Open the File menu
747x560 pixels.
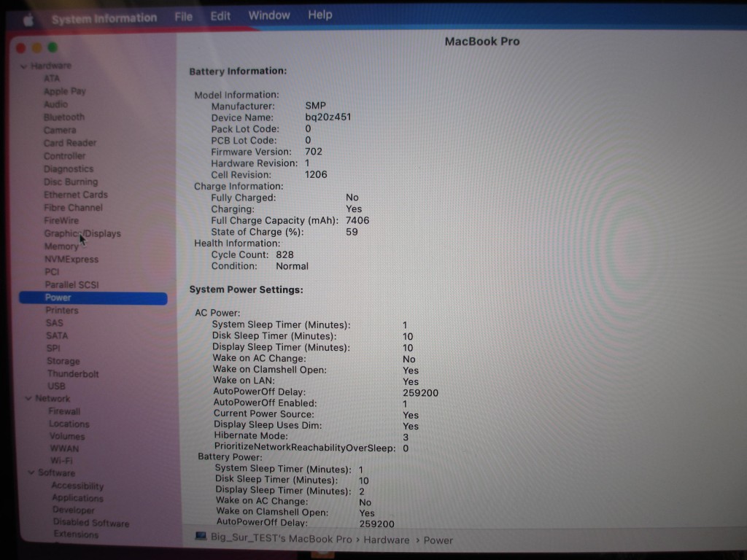tap(183, 17)
